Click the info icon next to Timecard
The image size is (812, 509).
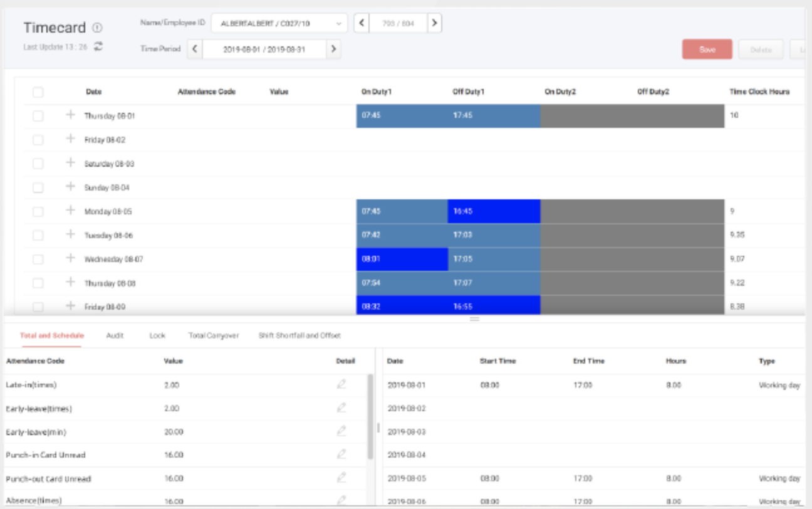97,28
